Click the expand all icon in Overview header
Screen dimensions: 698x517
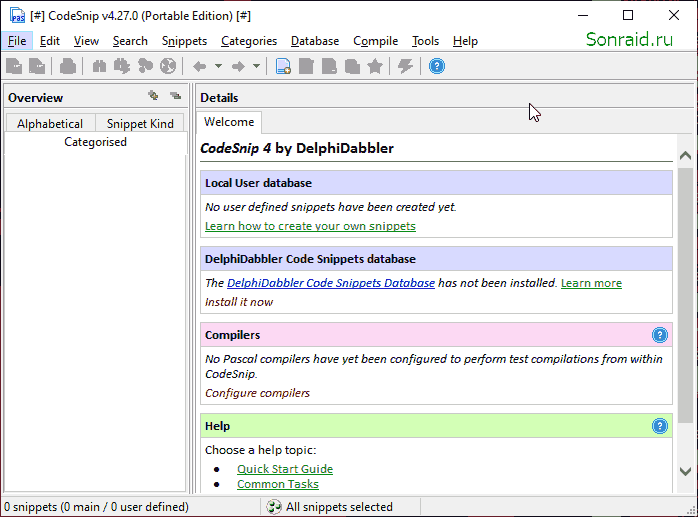pyautogui.click(x=153, y=95)
